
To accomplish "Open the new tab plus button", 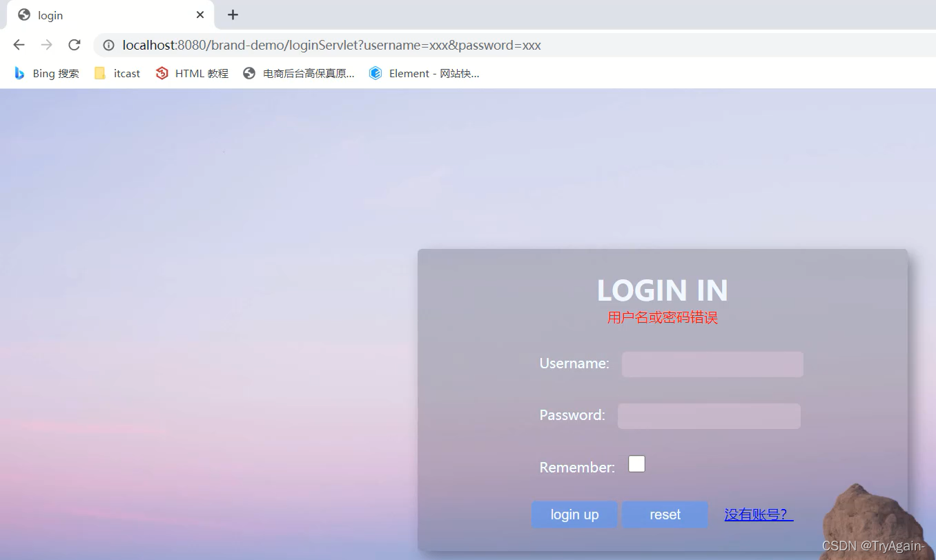I will (x=233, y=14).
